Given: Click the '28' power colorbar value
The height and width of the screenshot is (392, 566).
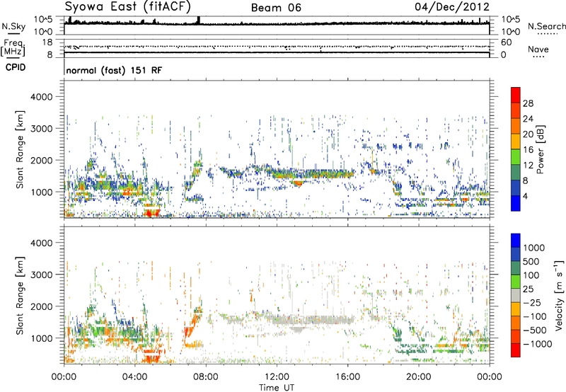Looking at the screenshot, I should pos(528,103).
